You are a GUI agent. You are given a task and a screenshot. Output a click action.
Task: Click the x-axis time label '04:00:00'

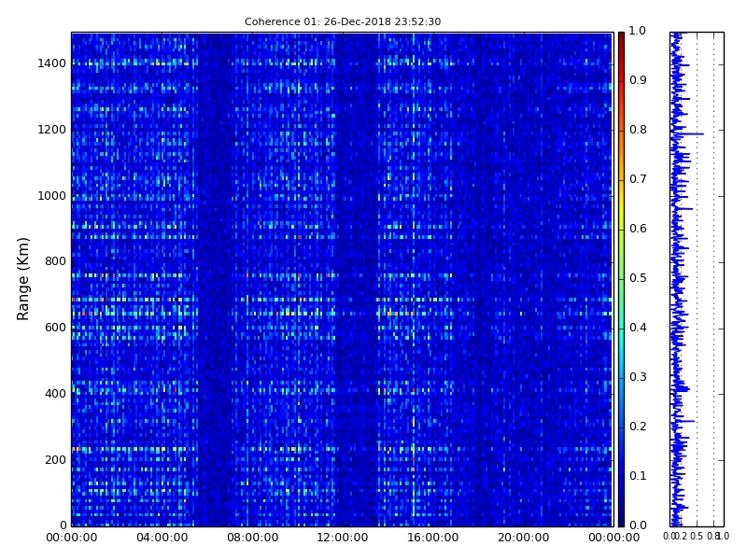(x=162, y=538)
